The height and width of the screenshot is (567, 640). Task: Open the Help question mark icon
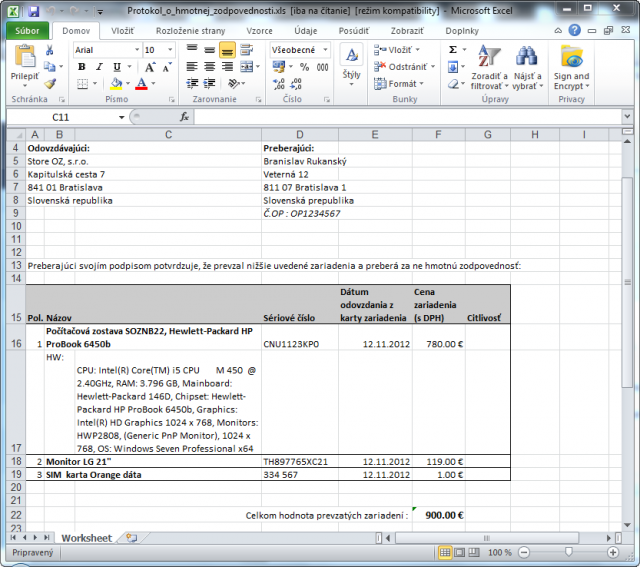tap(574, 30)
